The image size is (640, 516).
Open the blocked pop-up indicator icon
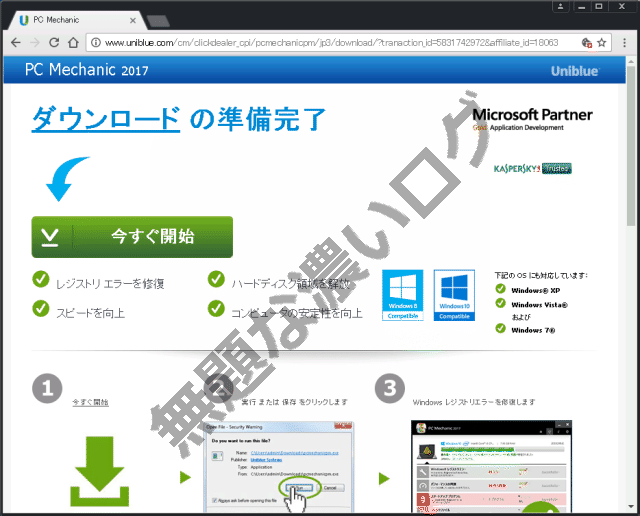pyautogui.click(x=587, y=42)
